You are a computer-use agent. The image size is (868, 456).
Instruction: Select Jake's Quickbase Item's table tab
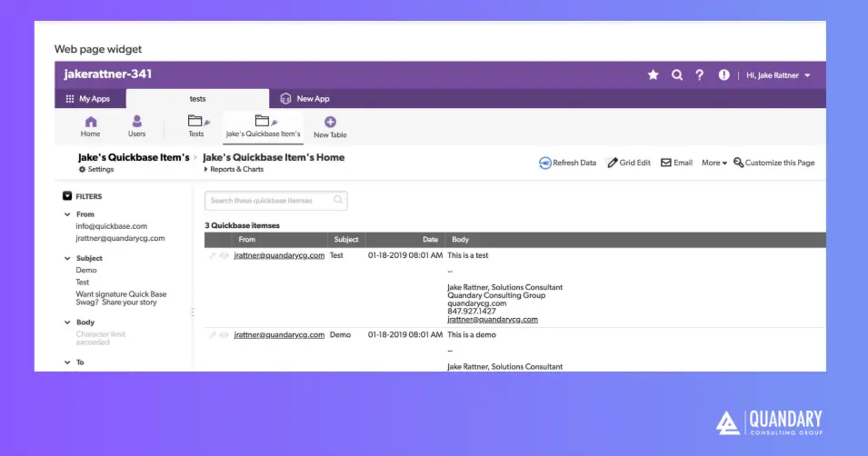point(263,127)
